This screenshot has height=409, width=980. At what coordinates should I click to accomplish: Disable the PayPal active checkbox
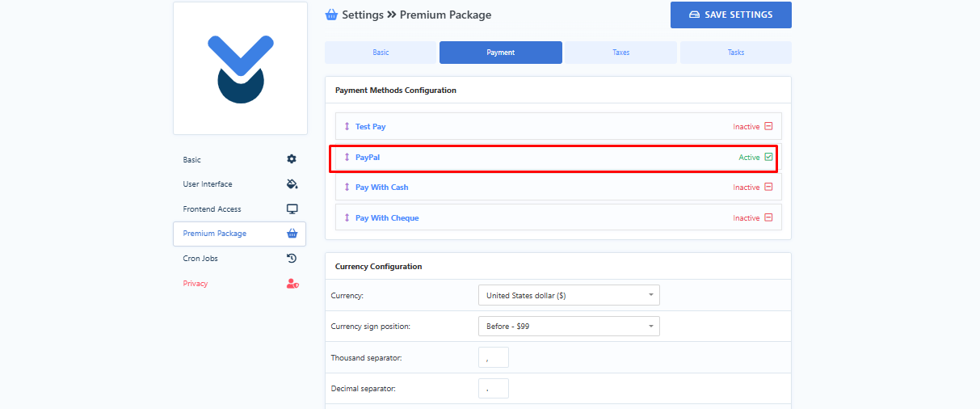tap(768, 157)
